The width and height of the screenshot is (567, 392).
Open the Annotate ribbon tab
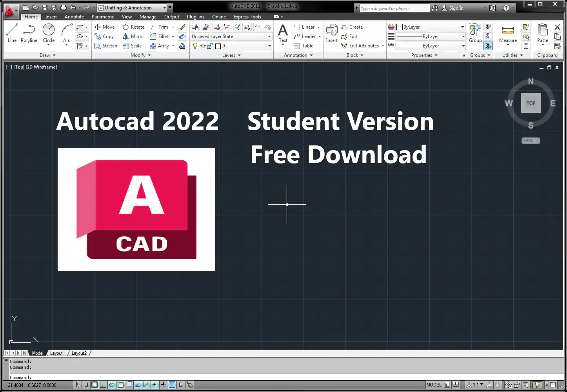(x=74, y=17)
